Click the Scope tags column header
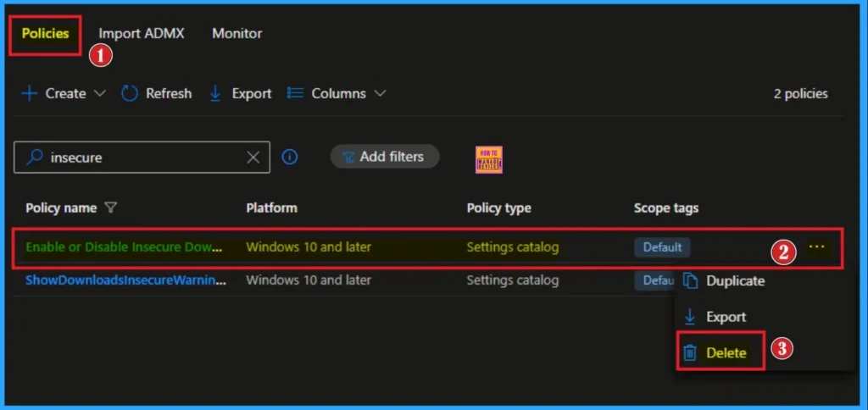The height and width of the screenshot is (410, 868). click(666, 208)
